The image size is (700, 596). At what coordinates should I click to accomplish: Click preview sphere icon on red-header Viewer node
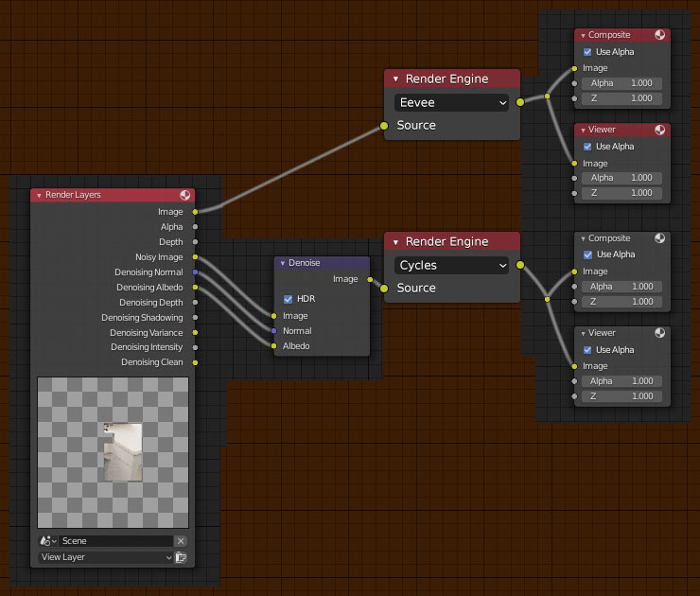click(659, 130)
